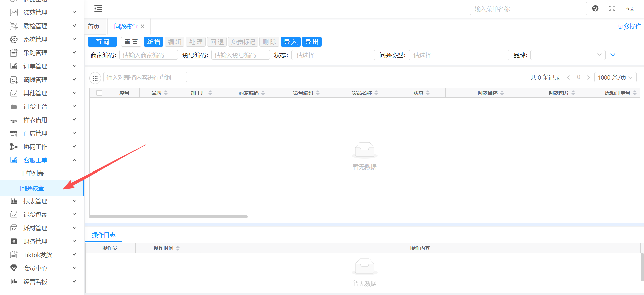Click the theme icon beside menu search
This screenshot has width=644, height=295.
tap(595, 9)
